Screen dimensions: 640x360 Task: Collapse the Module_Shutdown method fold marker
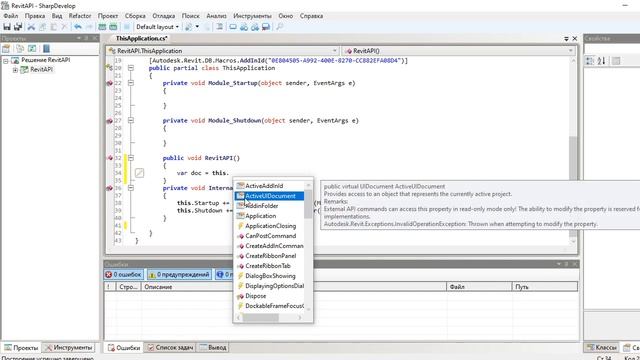[x=131, y=120]
